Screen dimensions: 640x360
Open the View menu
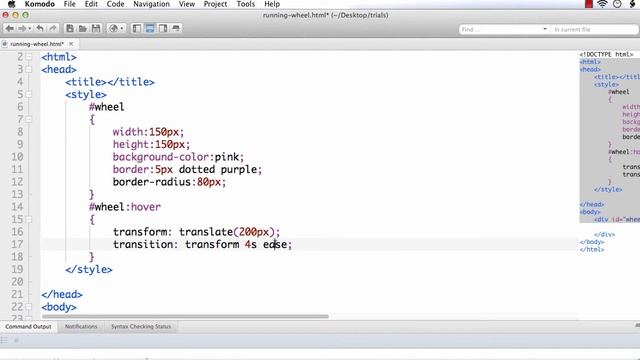(x=187, y=4)
